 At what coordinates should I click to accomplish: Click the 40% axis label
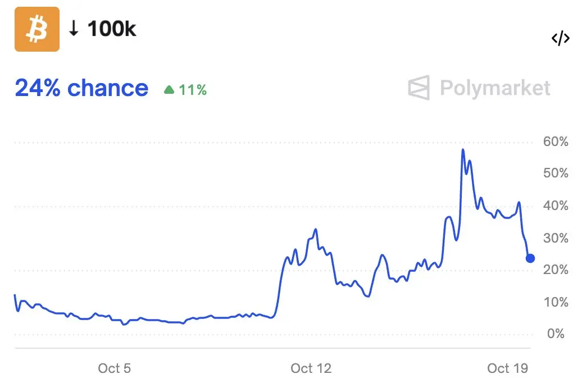[556, 206]
